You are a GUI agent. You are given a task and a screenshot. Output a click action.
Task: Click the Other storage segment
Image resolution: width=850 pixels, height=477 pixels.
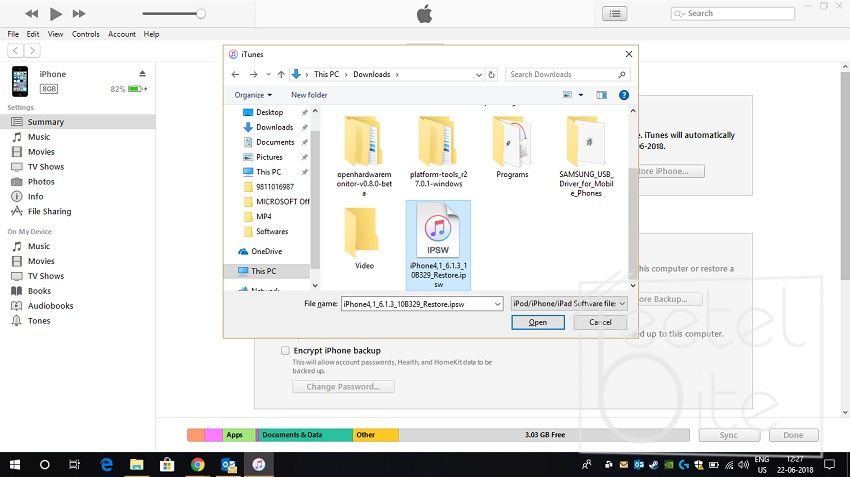[376, 435]
